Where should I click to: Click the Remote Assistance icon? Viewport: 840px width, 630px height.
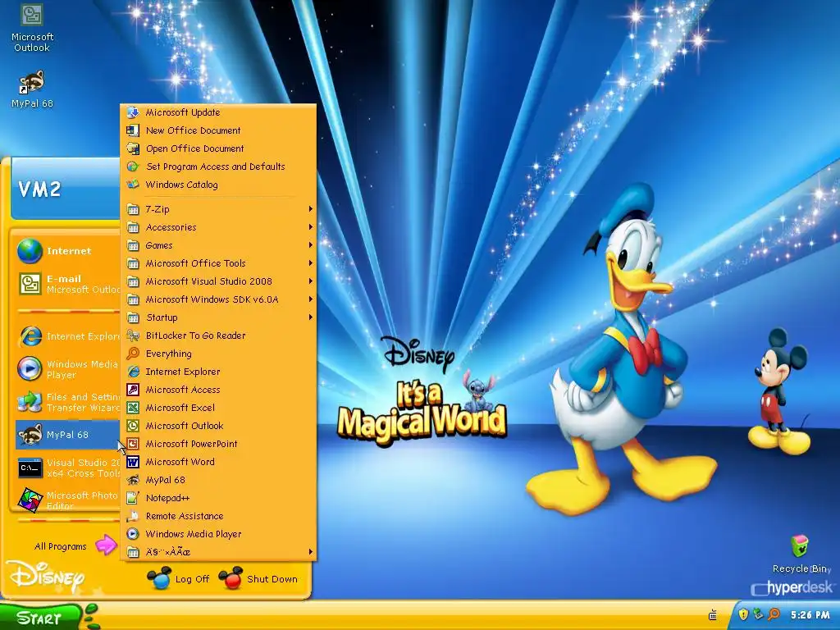(x=133, y=516)
